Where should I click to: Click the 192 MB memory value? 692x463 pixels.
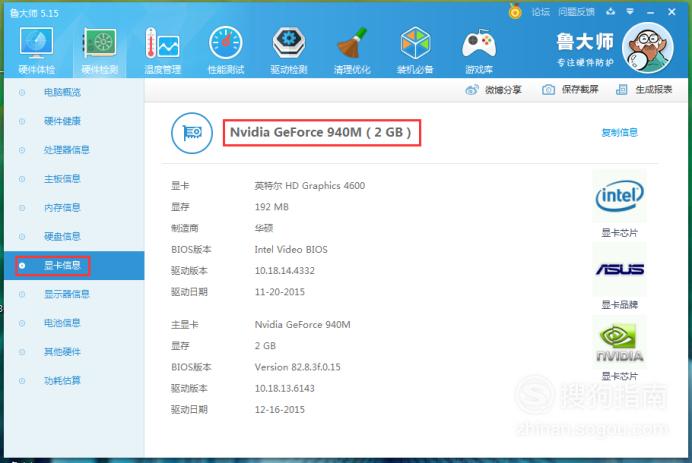tap(271, 207)
